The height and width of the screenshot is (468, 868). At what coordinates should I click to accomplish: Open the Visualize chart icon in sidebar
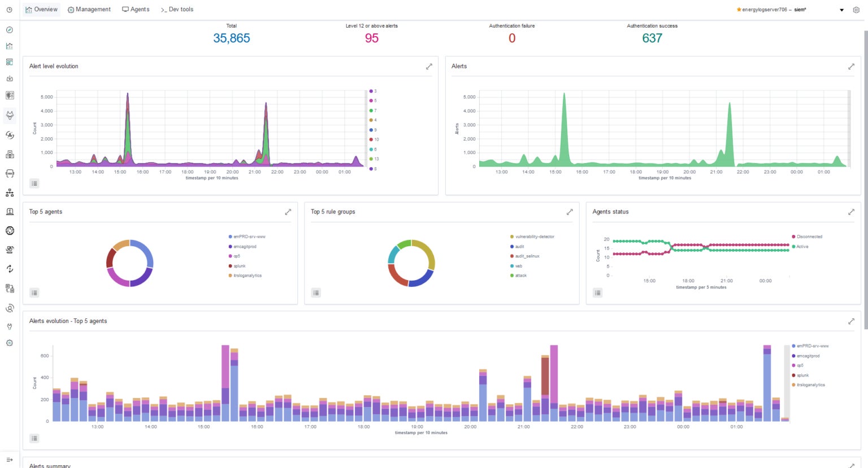point(10,46)
